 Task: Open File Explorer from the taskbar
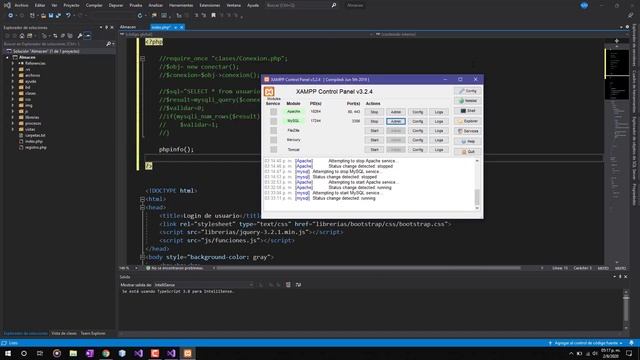(73, 353)
